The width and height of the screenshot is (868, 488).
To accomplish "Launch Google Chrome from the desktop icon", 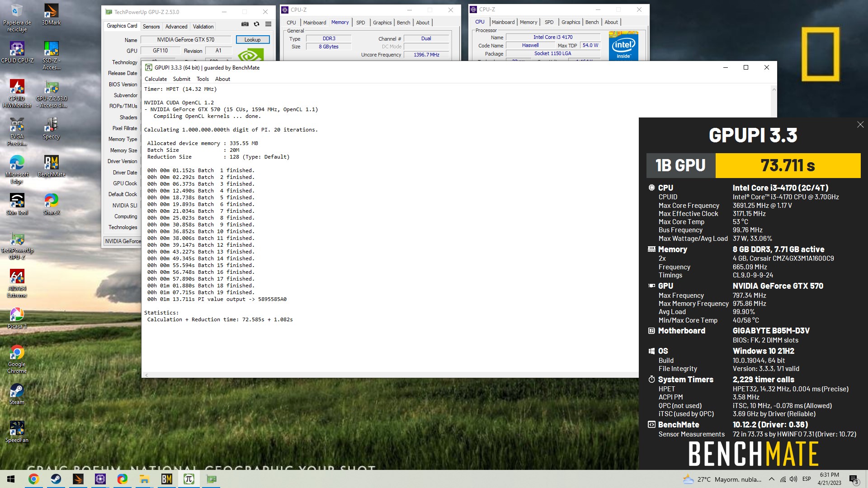I will pos(17,360).
